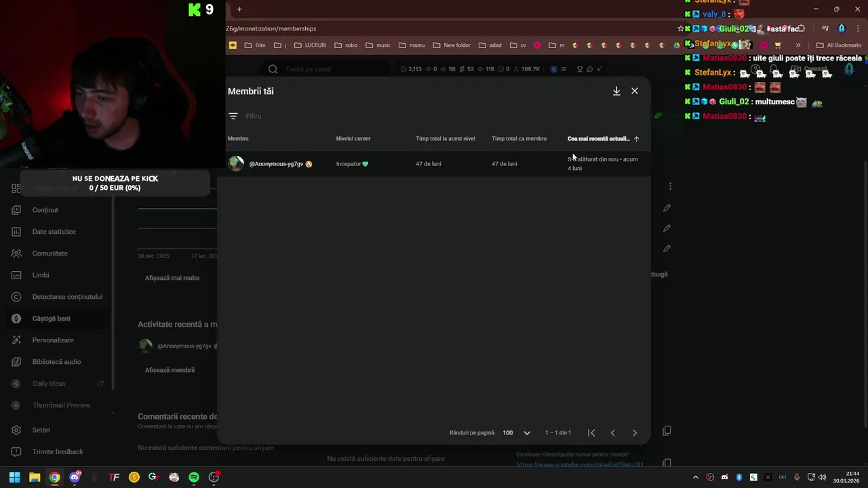Open taskbar clock showing 21:44
This screenshot has height=488, width=868.
tap(848, 477)
